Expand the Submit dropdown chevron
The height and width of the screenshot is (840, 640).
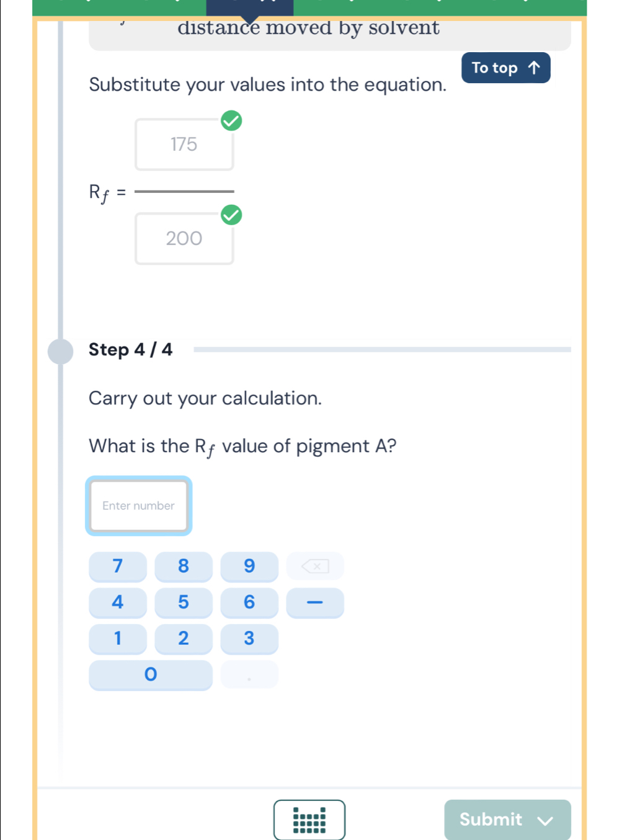coord(545,821)
